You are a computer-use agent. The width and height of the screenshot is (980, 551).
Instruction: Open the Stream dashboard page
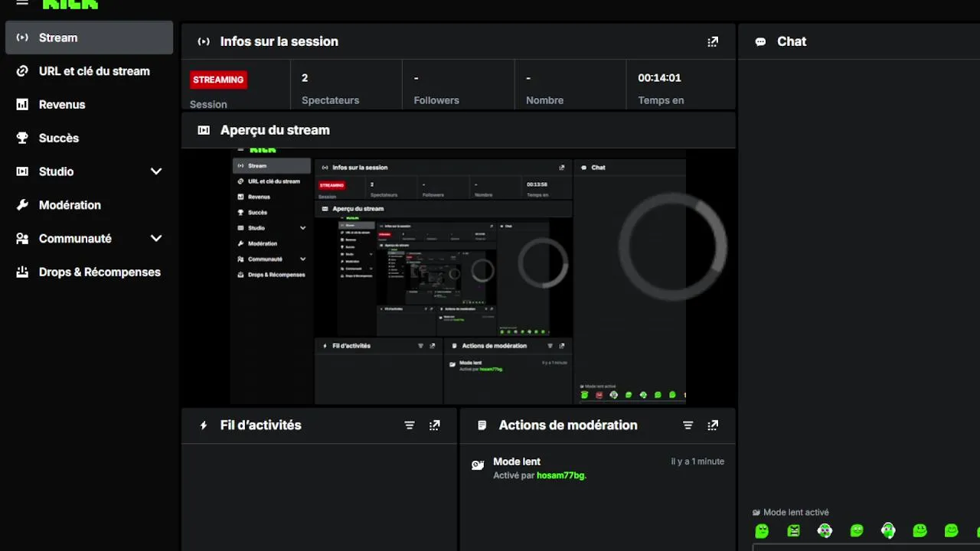(x=89, y=37)
